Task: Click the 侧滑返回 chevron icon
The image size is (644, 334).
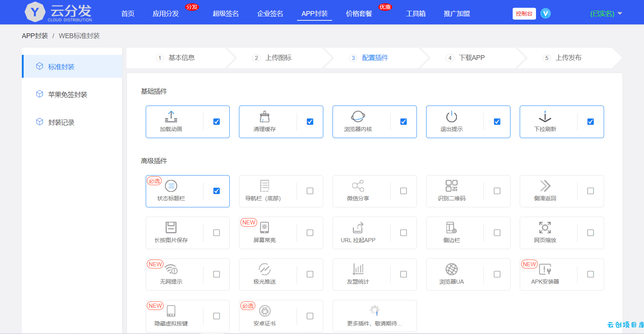Action: (x=545, y=186)
